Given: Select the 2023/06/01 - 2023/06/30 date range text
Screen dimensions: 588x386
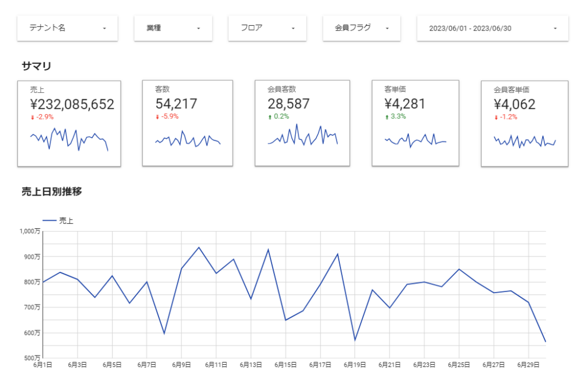Looking at the screenshot, I should coord(470,28).
